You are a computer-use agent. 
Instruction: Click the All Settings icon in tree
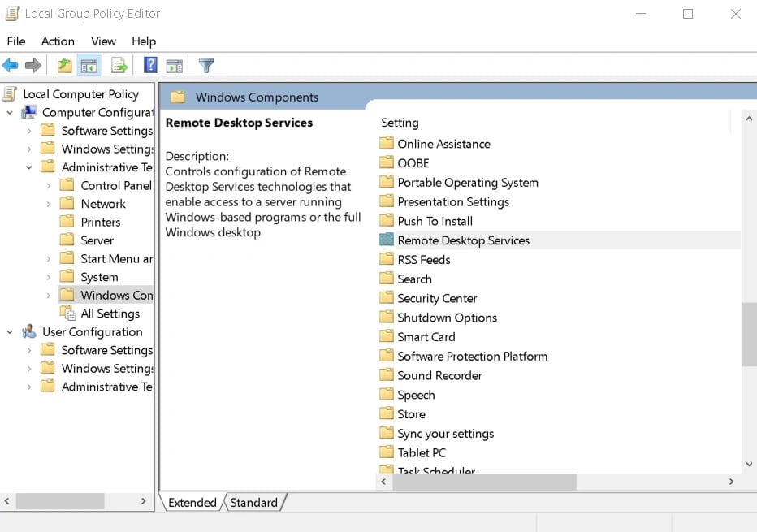click(68, 313)
